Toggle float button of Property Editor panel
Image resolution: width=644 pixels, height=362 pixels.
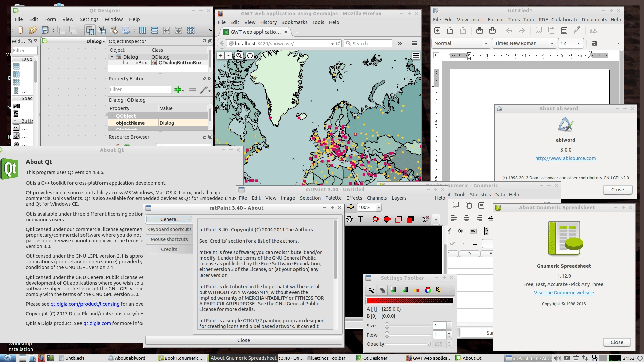(204, 79)
